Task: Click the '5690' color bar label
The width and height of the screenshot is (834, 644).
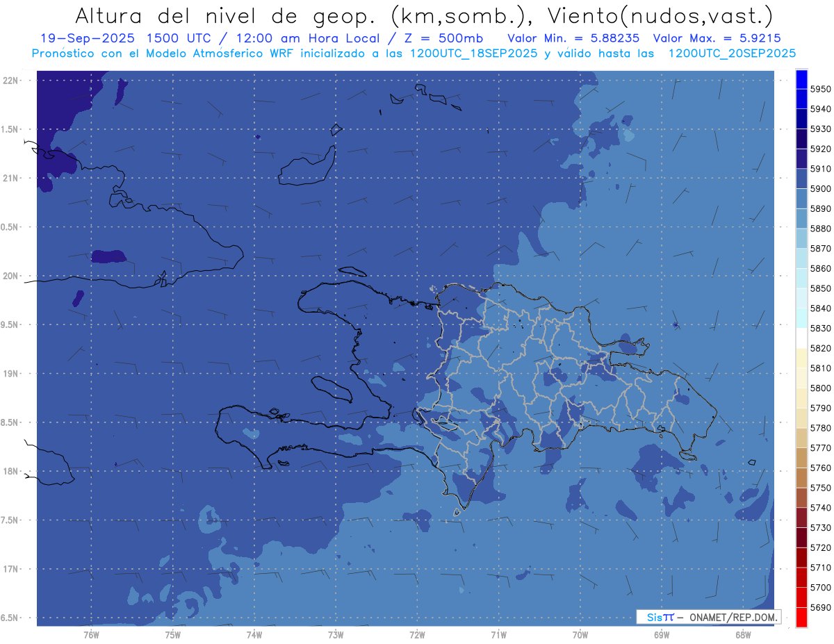Action: (x=821, y=608)
